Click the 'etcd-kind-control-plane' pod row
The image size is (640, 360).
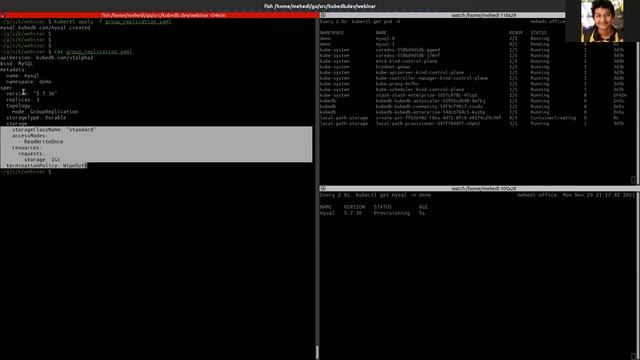pyautogui.click(x=473, y=61)
